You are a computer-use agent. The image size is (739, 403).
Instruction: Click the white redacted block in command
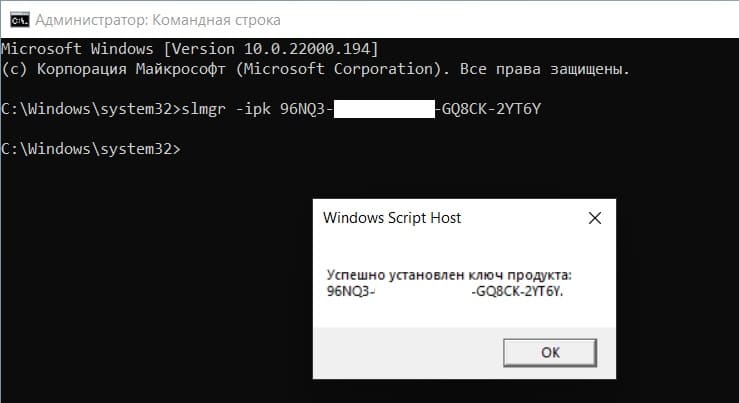pyautogui.click(x=384, y=109)
